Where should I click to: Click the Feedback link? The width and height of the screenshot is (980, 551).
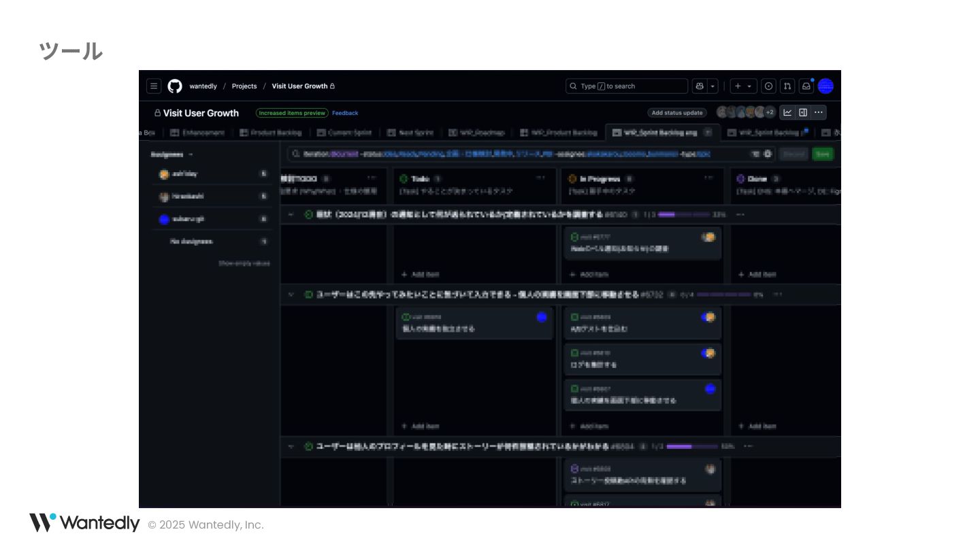(x=345, y=113)
